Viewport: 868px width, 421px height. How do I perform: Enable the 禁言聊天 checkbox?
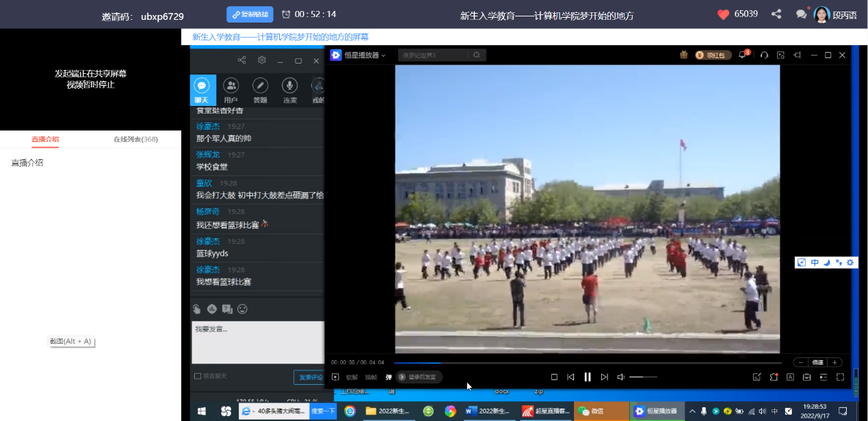point(198,376)
